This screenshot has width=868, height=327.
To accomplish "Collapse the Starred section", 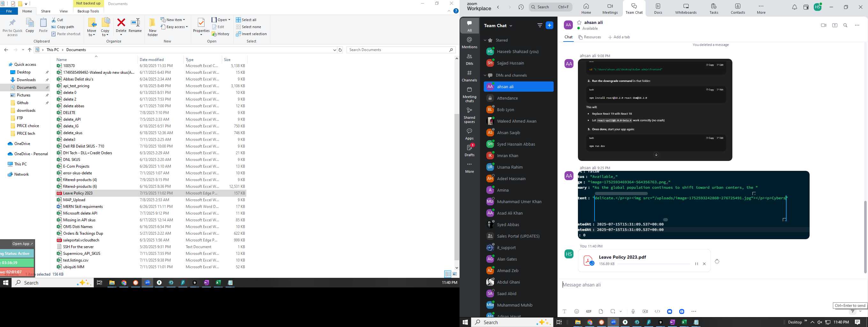I will [485, 40].
